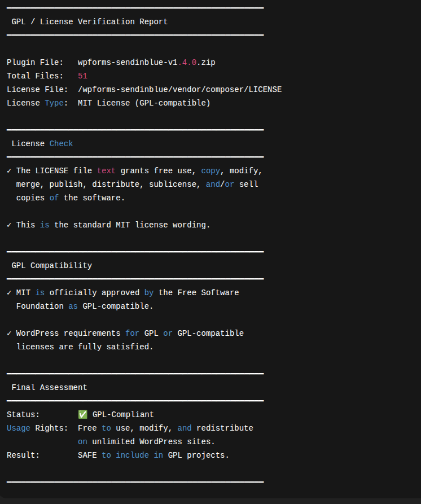Click the green GPL-Compliant checkmark emoji
Image resolution: width=421 pixels, height=504 pixels.
pos(83,414)
